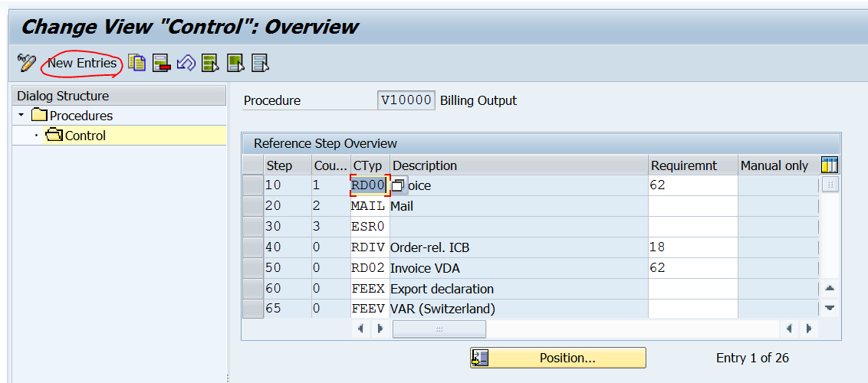Click step value 40 in the table
Image resolution: width=868 pixels, height=383 pixels.
click(x=273, y=247)
